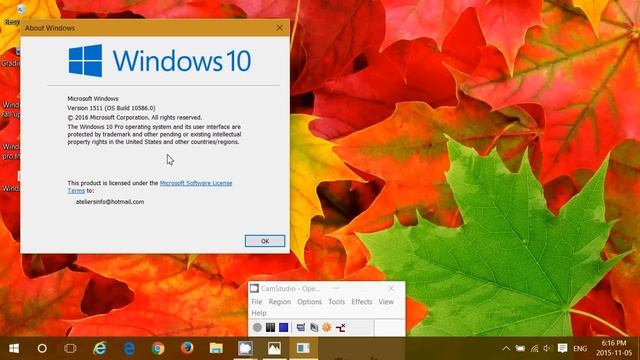Open Task View on the taskbar

pyautogui.click(x=70, y=348)
